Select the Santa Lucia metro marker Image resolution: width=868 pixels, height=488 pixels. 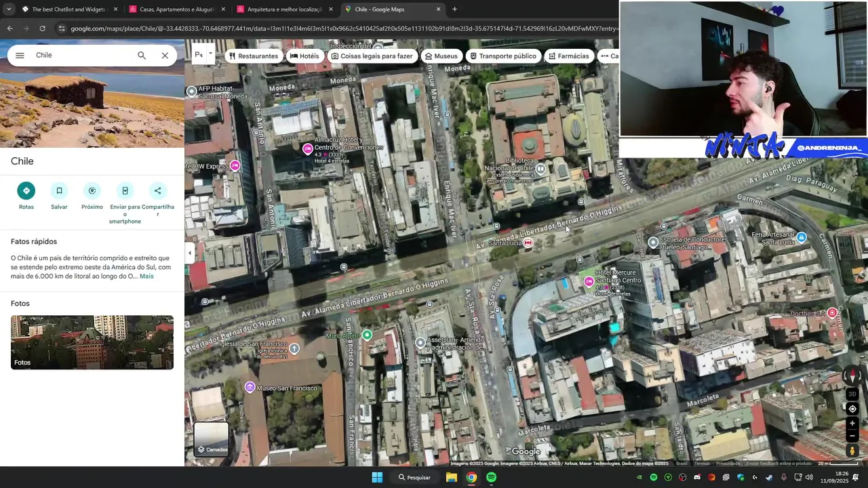(x=528, y=243)
